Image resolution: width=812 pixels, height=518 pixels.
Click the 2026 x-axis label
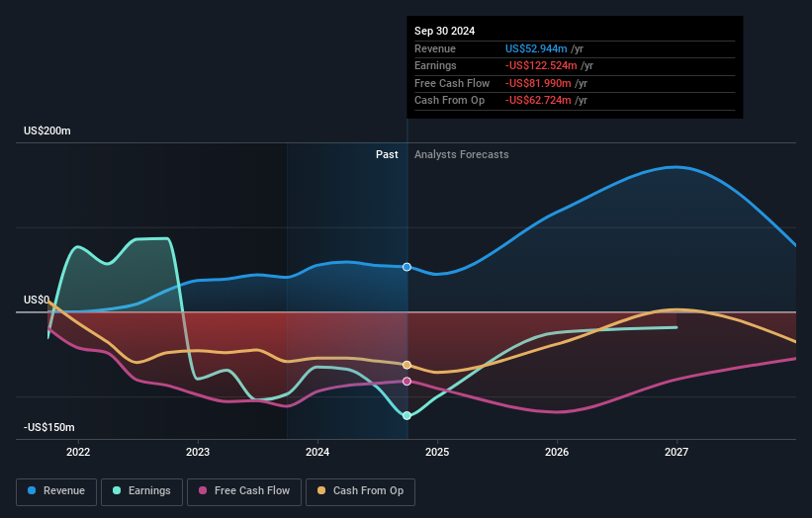coord(557,453)
